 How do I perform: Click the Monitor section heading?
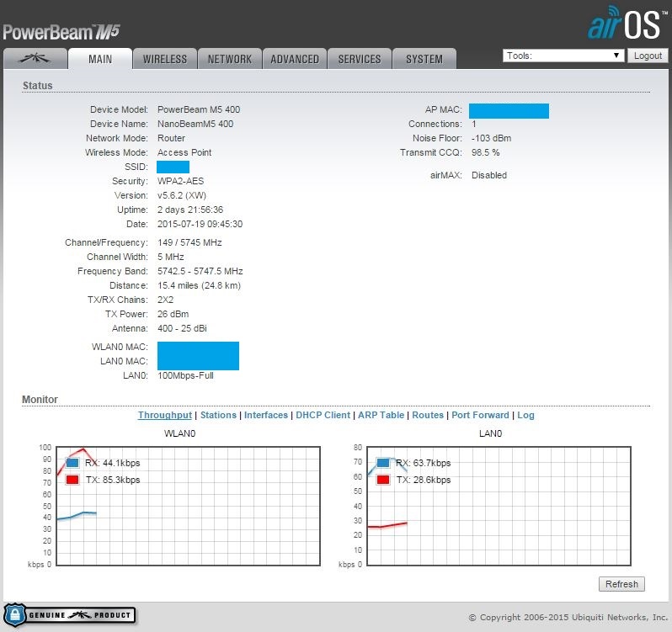[40, 399]
